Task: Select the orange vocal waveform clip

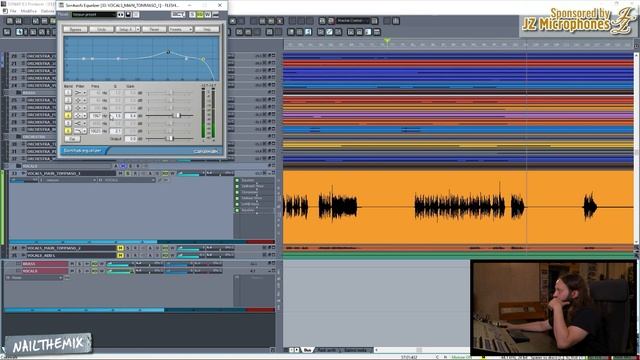Action: coord(458,207)
